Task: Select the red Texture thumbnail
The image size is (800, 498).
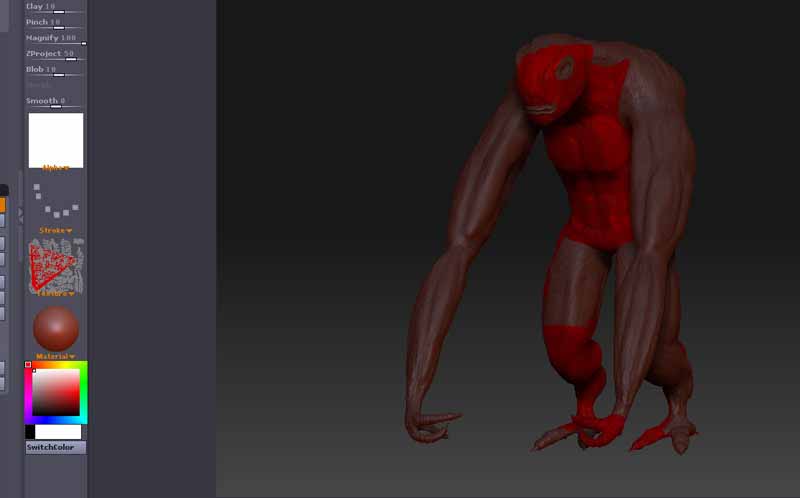Action: (55, 264)
